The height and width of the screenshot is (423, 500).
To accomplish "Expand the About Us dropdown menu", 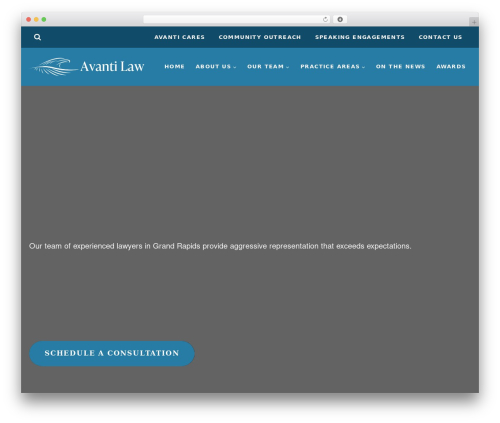I will click(x=216, y=66).
